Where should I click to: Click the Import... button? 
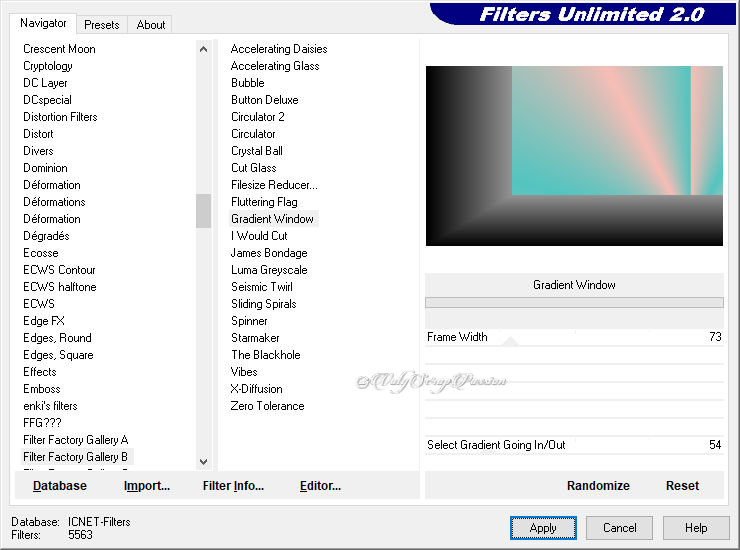tap(147, 486)
